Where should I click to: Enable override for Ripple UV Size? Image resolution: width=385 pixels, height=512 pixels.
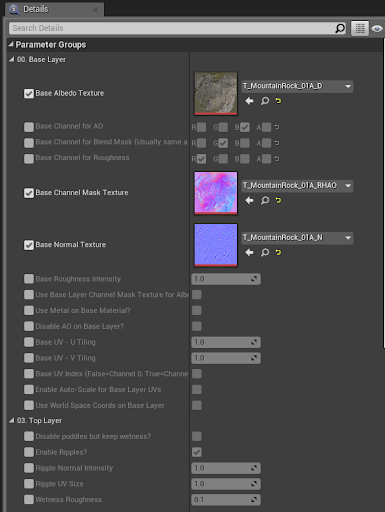pyautogui.click(x=29, y=484)
